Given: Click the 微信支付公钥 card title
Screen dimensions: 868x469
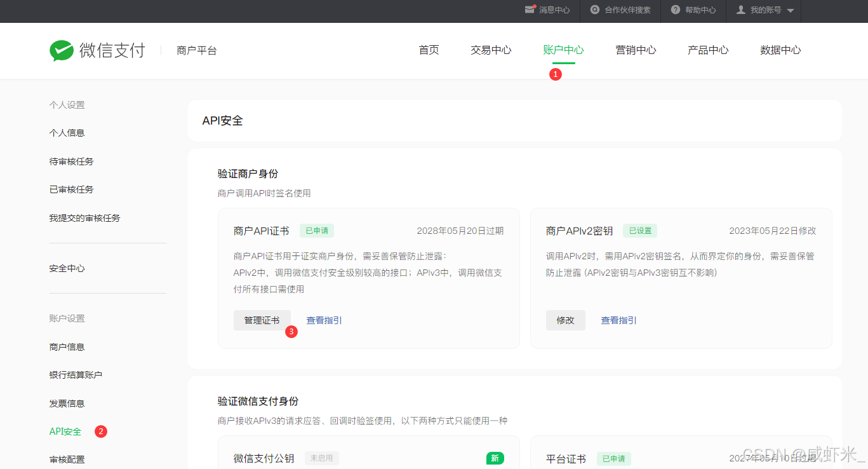Looking at the screenshot, I should click(x=264, y=459).
